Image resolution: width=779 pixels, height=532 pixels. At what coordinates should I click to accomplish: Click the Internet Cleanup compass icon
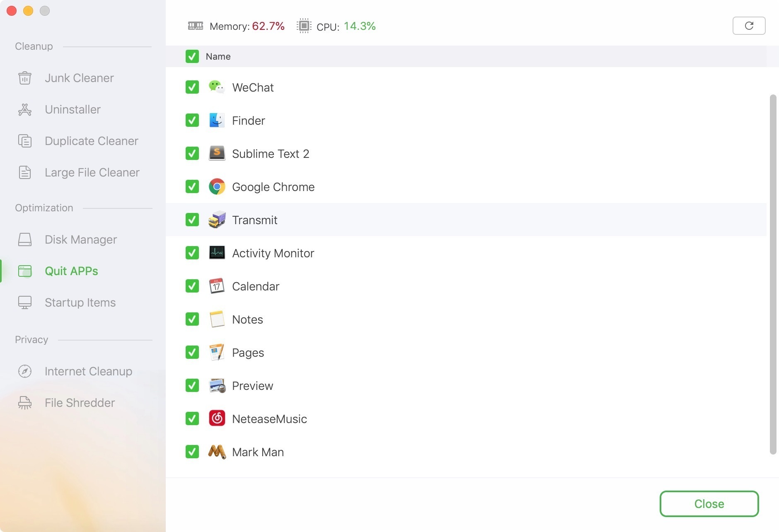click(25, 371)
